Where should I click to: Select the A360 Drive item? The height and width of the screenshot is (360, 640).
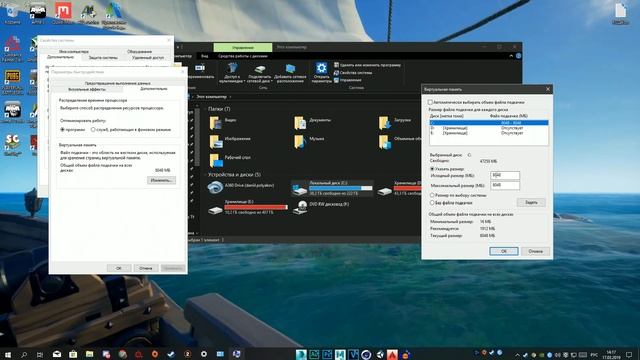[x=241, y=187]
